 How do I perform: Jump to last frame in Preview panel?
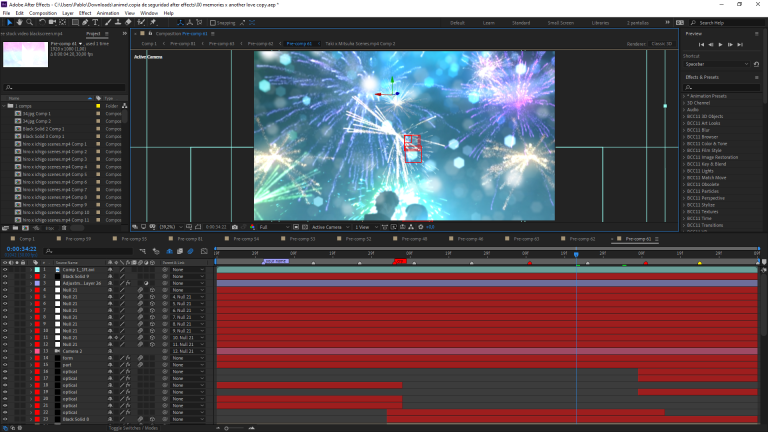pyautogui.click(x=740, y=45)
